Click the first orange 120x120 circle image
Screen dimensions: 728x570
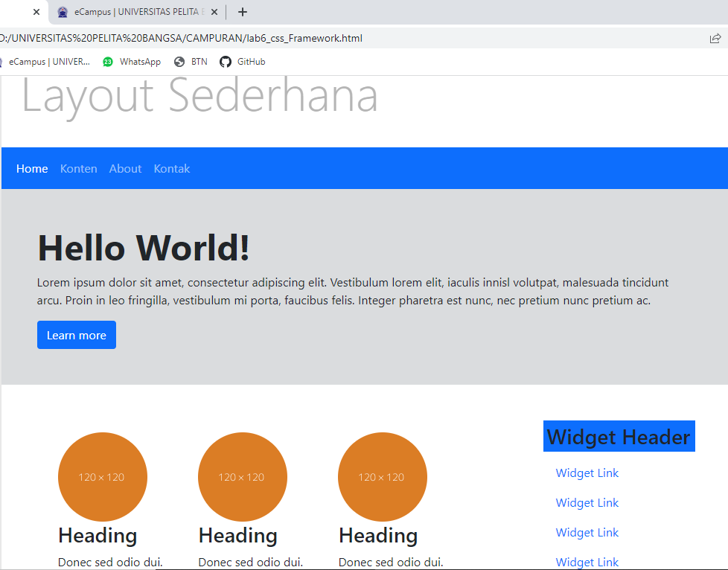(x=103, y=477)
